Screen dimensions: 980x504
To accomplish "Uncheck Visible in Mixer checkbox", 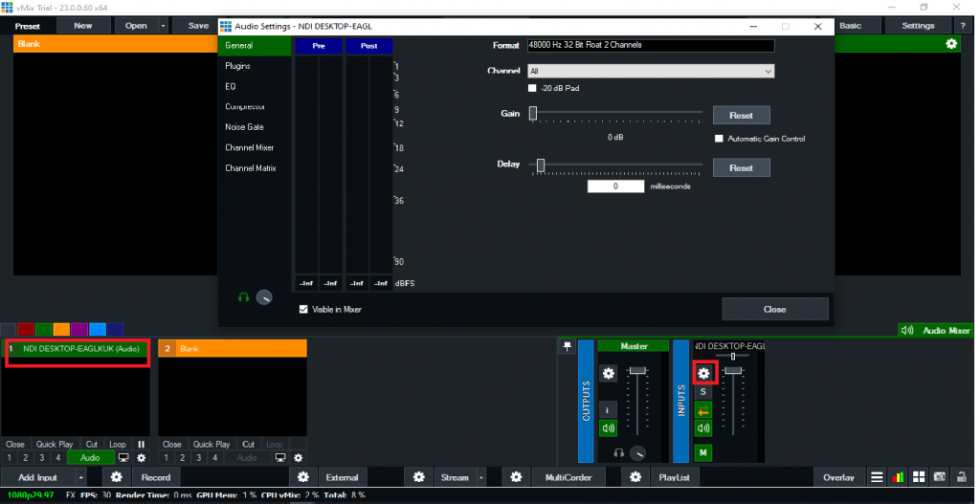I will (x=303, y=309).
